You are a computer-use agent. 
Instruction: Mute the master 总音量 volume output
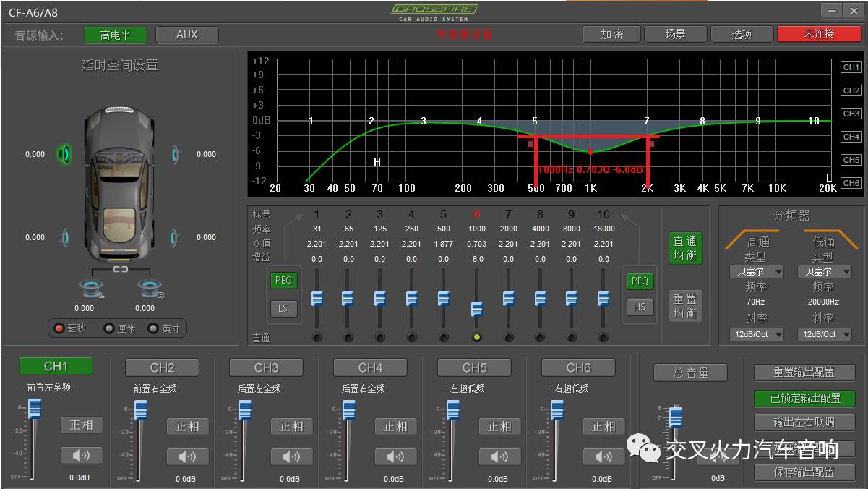(x=718, y=455)
